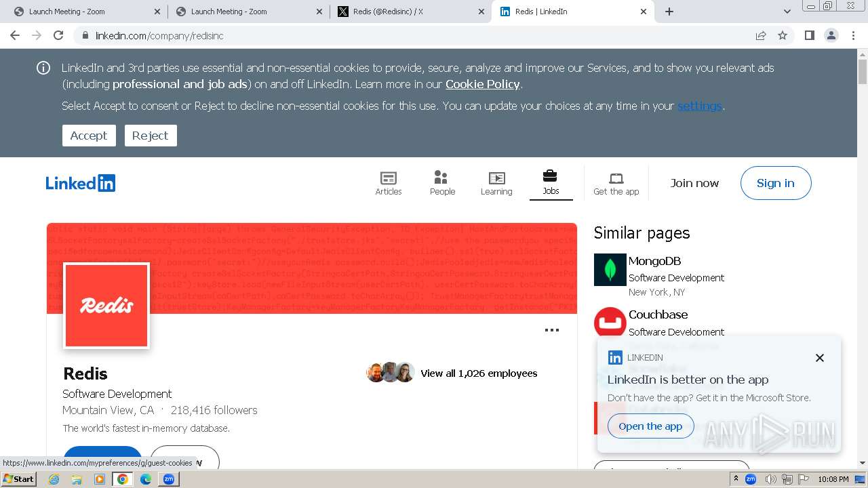Click the employee avatars thumbnail

pyautogui.click(x=391, y=372)
